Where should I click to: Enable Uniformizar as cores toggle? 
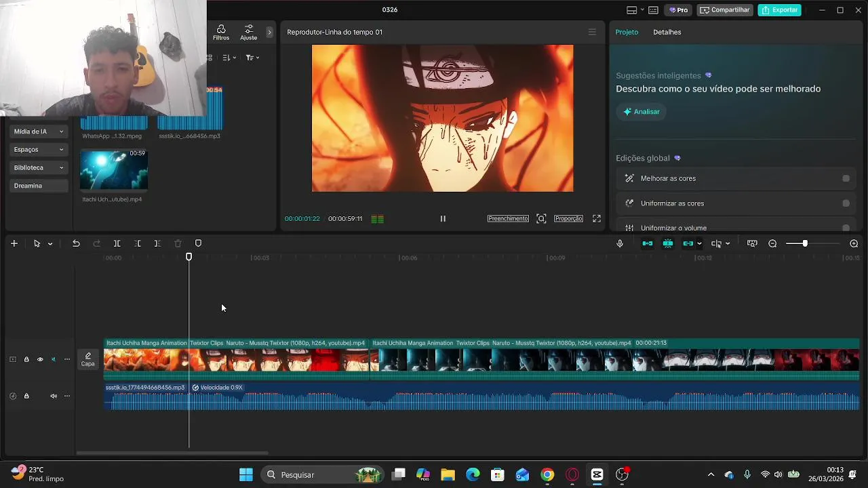coord(846,203)
